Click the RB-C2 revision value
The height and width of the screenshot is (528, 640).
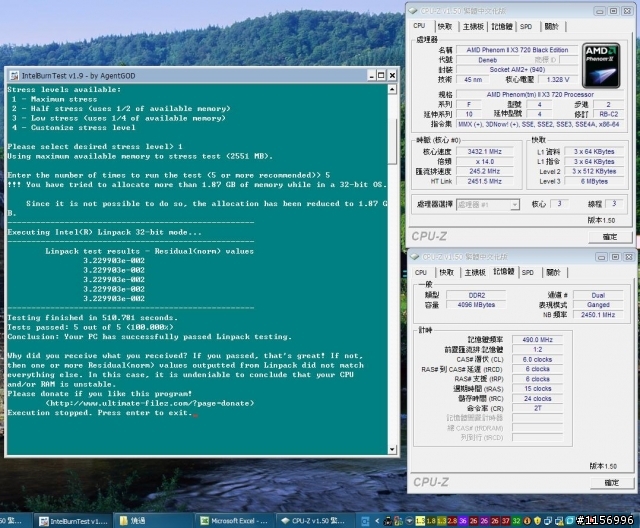coord(609,114)
